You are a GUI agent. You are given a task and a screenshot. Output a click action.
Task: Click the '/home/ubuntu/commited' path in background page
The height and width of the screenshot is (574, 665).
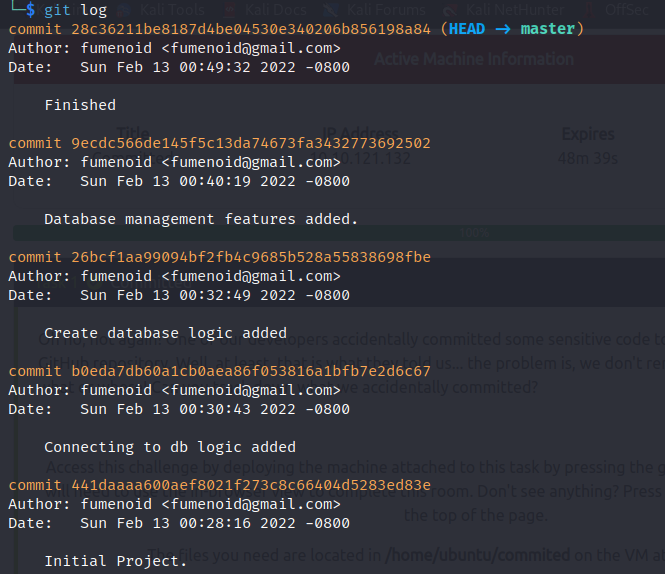pos(478,555)
